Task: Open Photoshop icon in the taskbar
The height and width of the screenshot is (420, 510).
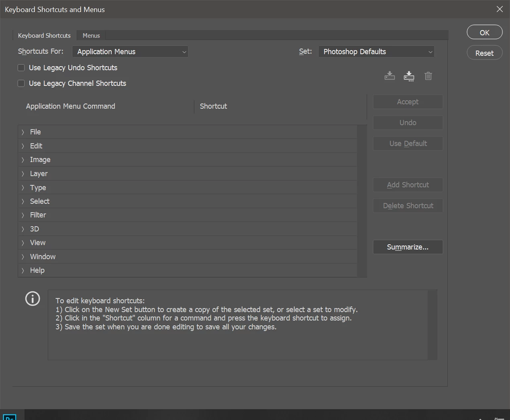Action: click(9, 417)
